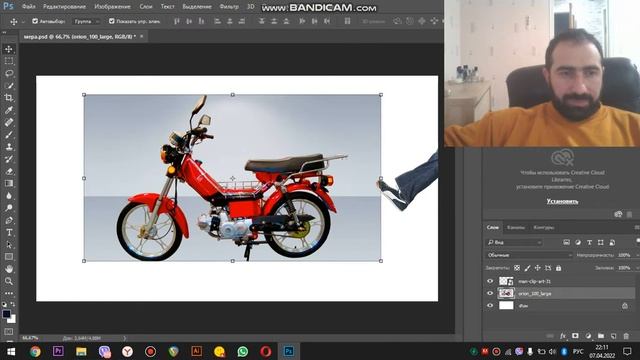Viewport: 640px width, 360px height.
Task: Create a new layer
Action: coord(613,336)
